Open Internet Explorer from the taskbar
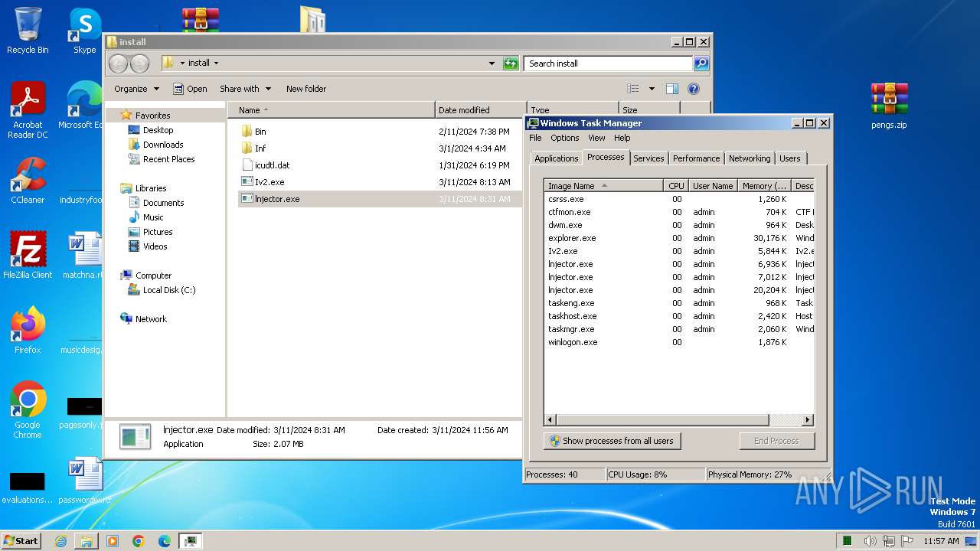The height and width of the screenshot is (551, 980). pyautogui.click(x=60, y=541)
